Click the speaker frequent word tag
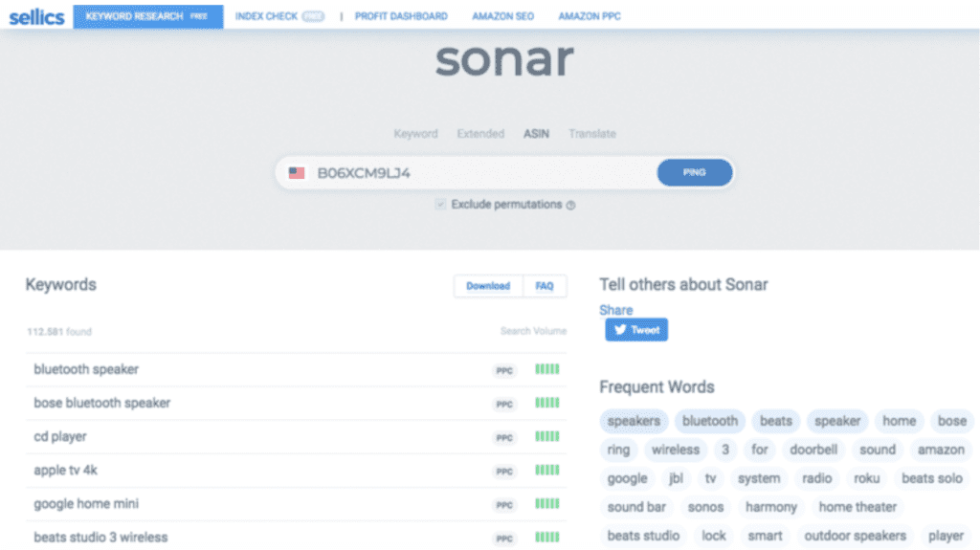The height and width of the screenshot is (550, 980). click(x=837, y=421)
